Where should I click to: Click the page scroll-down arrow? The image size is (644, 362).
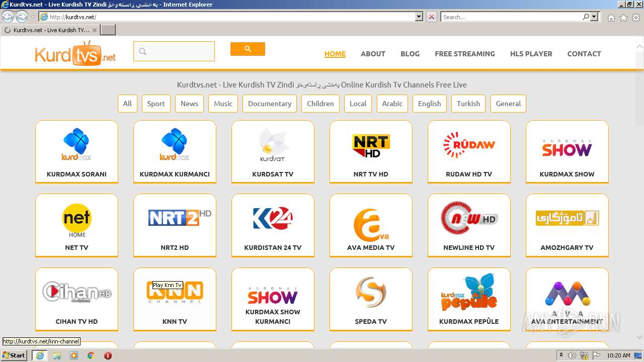pyautogui.click(x=639, y=337)
